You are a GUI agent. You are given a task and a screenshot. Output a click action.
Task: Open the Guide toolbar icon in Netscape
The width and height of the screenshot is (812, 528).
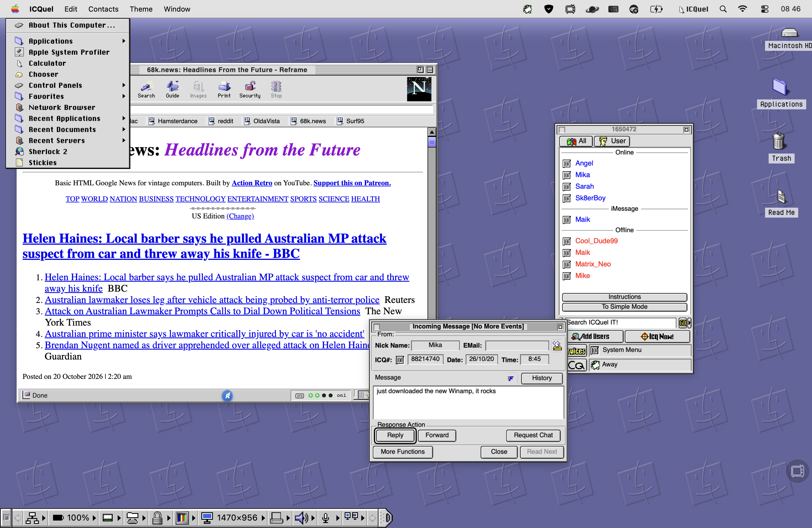tap(172, 90)
